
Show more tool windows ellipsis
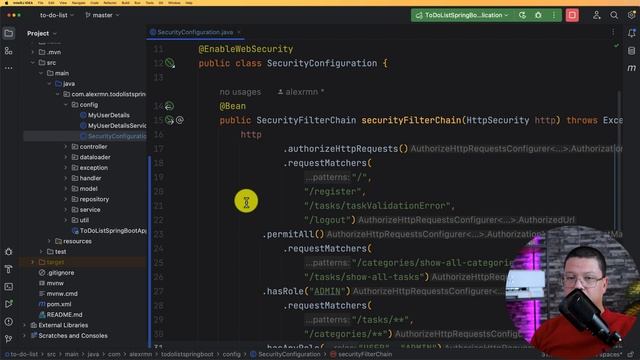click(x=9, y=68)
